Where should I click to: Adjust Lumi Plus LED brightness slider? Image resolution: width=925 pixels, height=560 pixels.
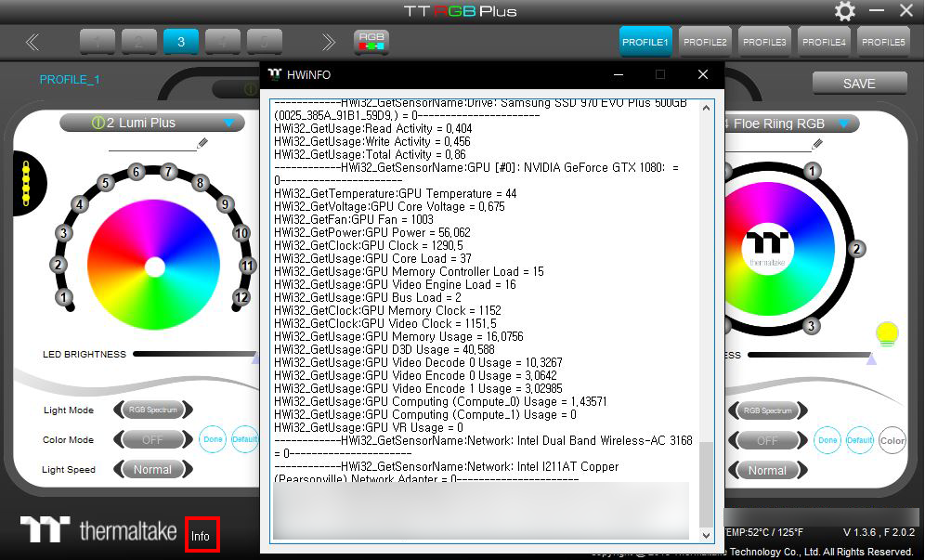point(196,355)
